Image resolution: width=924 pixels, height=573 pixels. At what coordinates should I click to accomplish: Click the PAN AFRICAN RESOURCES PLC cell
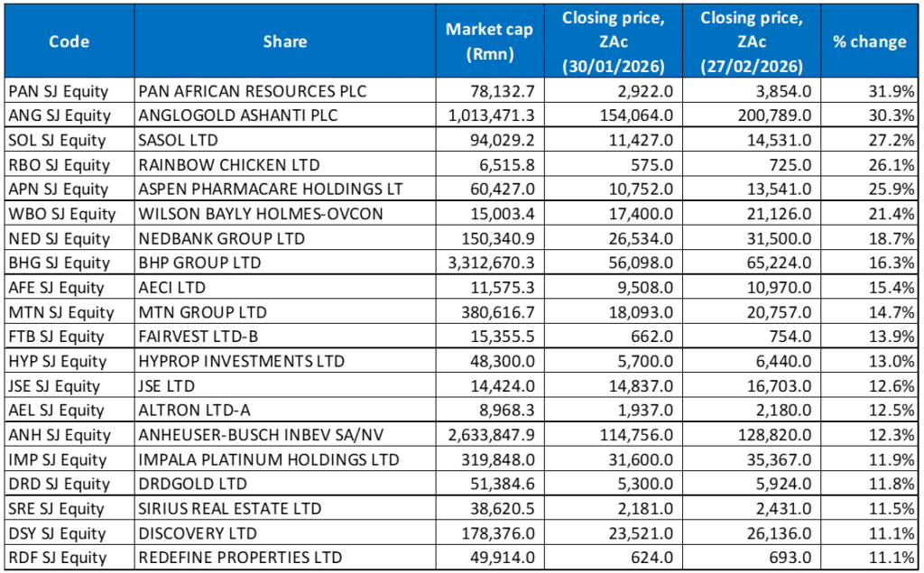[254, 91]
